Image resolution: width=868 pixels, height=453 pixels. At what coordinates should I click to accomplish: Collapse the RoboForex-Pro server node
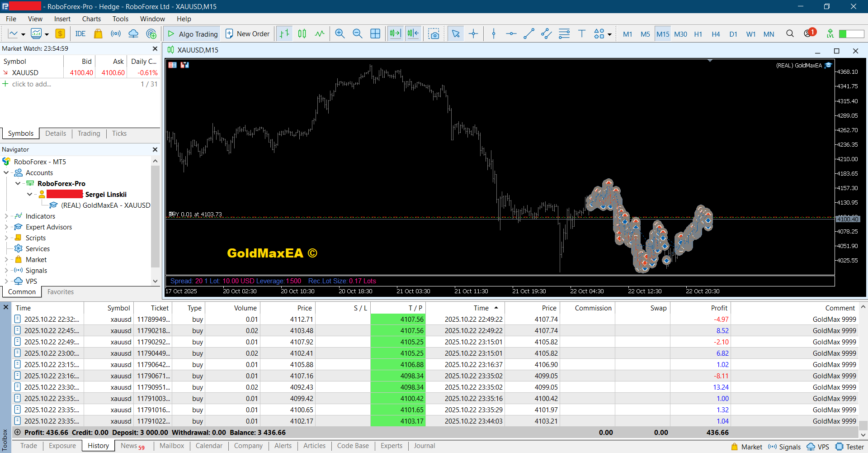tap(18, 183)
